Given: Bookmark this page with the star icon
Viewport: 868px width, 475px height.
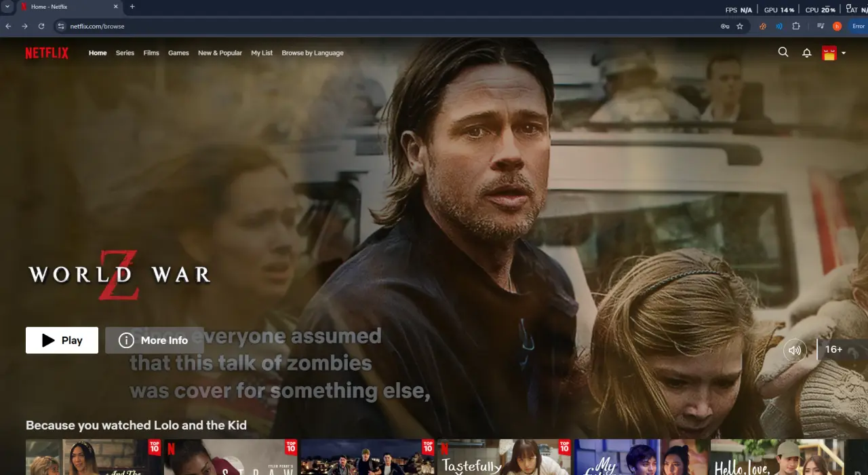Looking at the screenshot, I should pos(740,26).
